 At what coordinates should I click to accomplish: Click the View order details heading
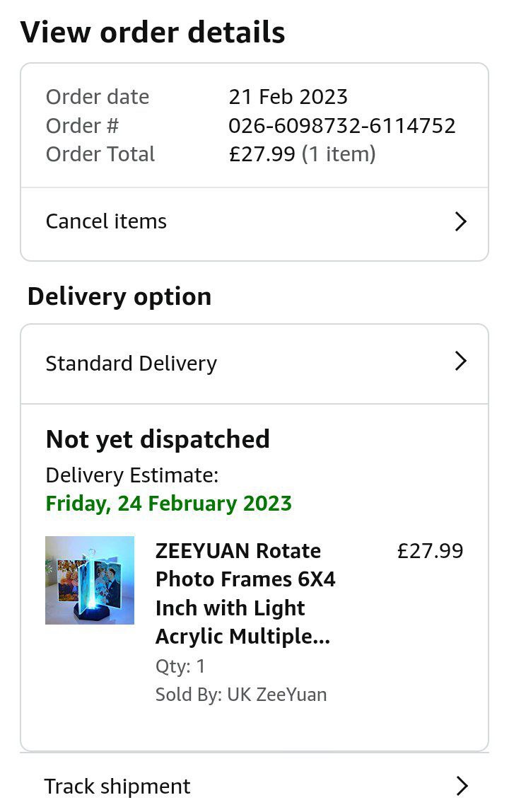coord(153,33)
